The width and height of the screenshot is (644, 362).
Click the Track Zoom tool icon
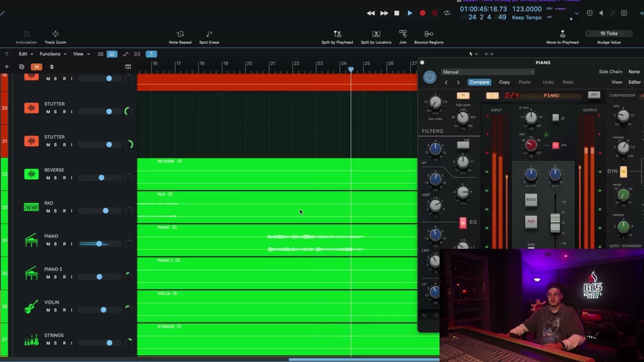55,34
